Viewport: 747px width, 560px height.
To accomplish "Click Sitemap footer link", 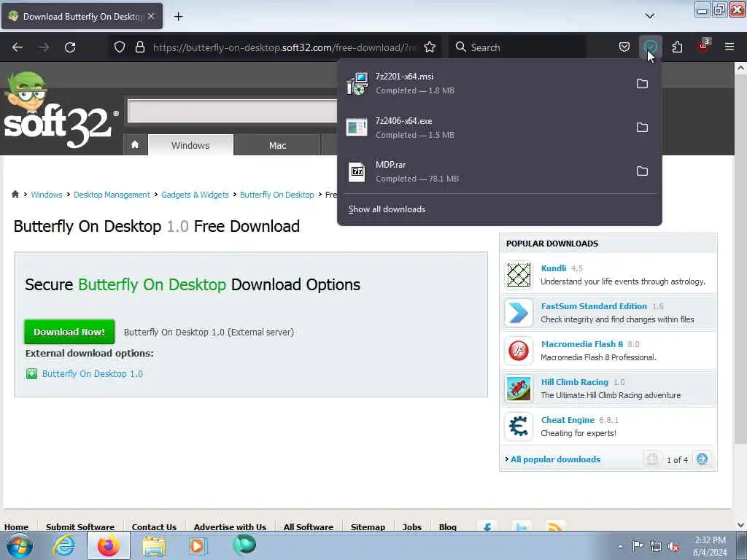I will 368,526.
